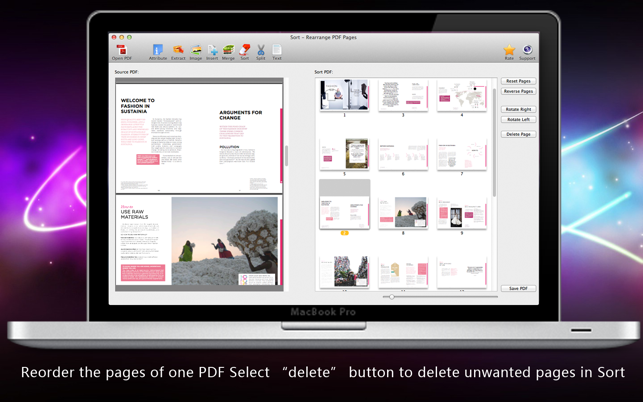The image size is (643, 402).
Task: Activate the Sort tool icon
Action: [245, 52]
